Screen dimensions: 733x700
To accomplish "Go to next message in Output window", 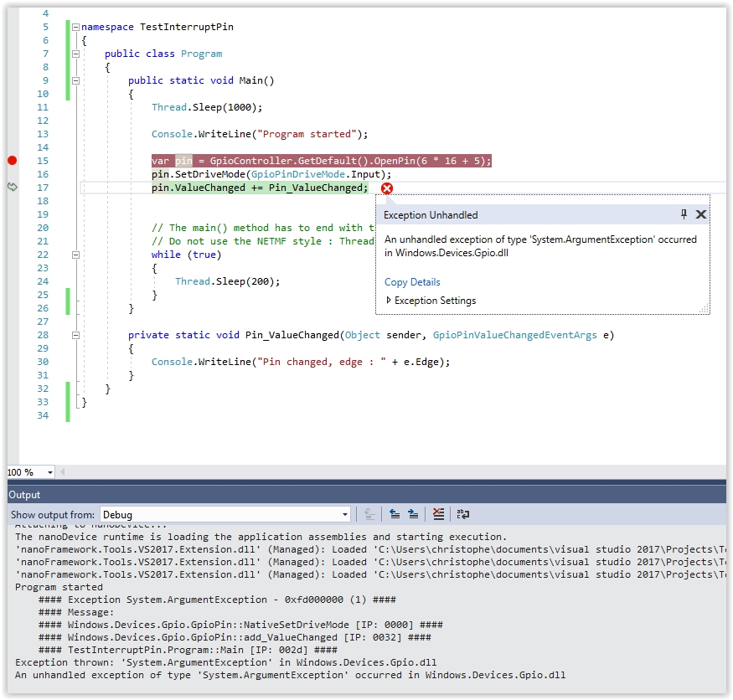I will coord(412,513).
